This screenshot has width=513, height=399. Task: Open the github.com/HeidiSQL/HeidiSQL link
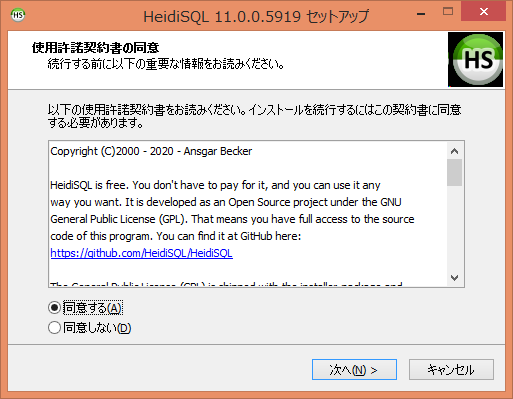click(x=141, y=253)
